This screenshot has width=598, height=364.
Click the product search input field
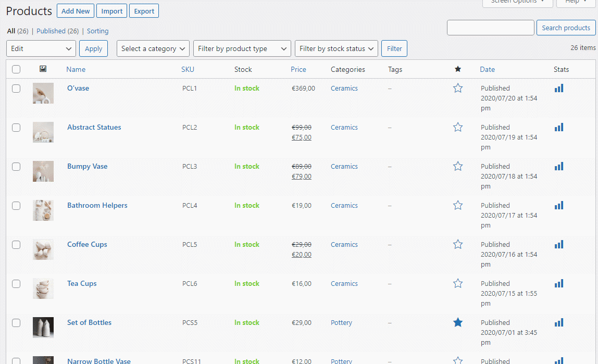(x=490, y=28)
